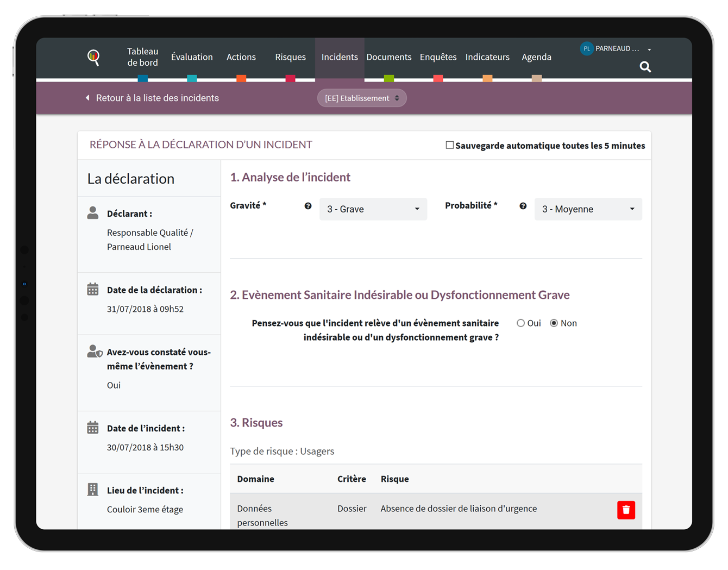
Task: Click the PL user avatar icon
Action: click(586, 48)
